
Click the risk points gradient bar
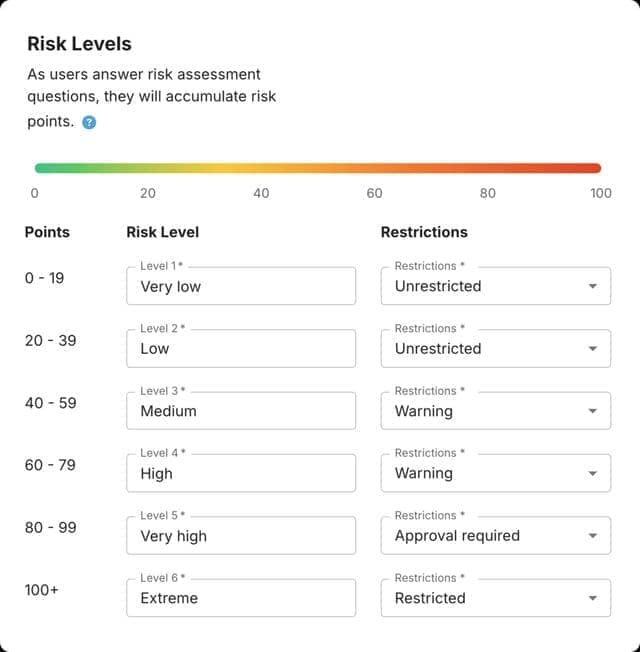tap(317, 168)
